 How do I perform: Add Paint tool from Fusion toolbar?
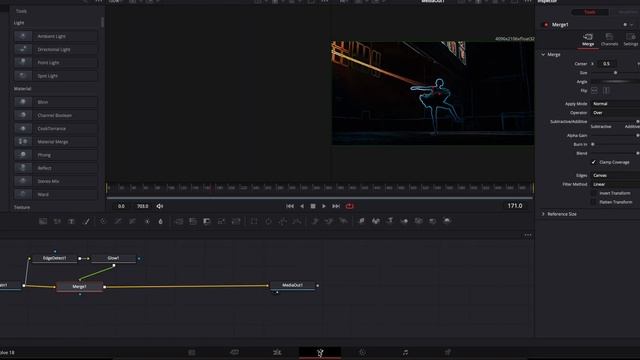click(86, 221)
